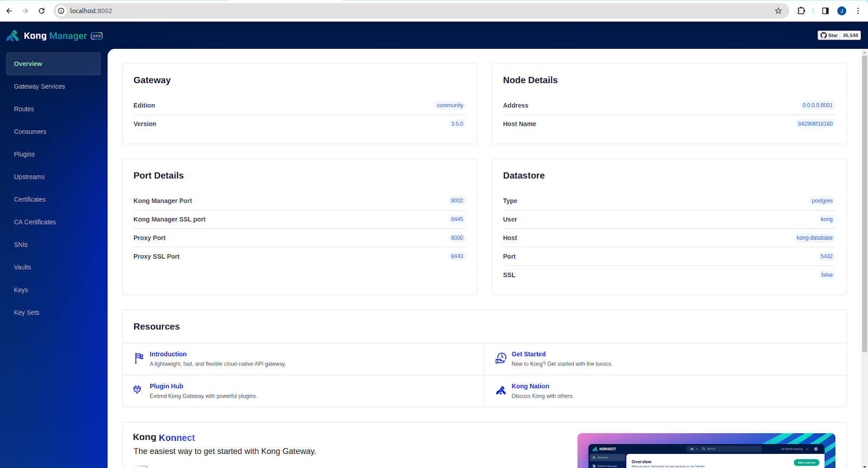Reload the current page
Image resolution: width=868 pixels, height=468 pixels.
click(42, 11)
